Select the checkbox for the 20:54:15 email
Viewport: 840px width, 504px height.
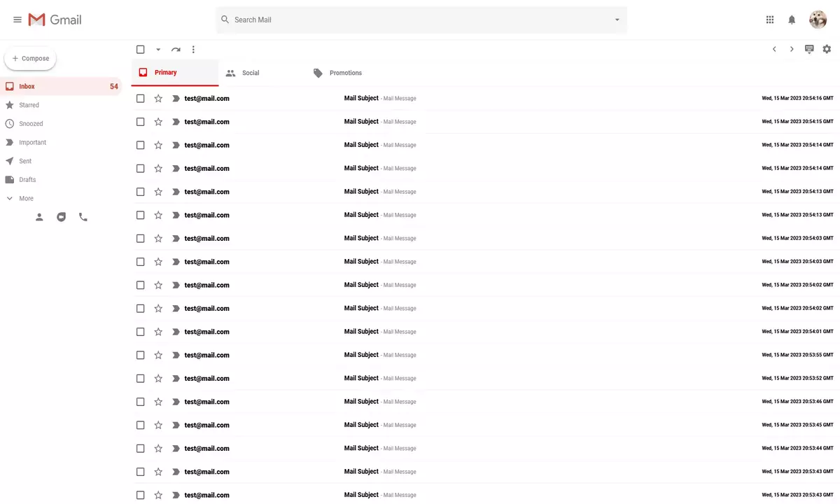pyautogui.click(x=141, y=122)
